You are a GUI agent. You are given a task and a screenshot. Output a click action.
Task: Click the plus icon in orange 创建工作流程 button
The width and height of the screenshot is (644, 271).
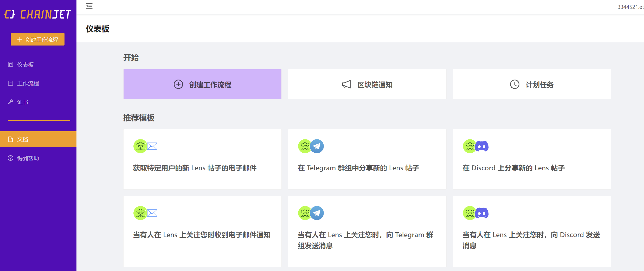click(20, 40)
